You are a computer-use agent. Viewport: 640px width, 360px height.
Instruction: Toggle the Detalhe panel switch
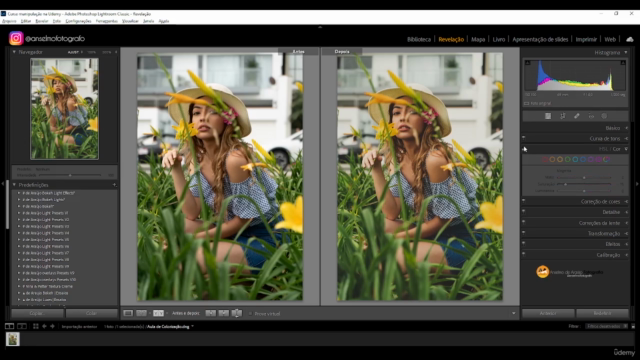[x=524, y=212]
